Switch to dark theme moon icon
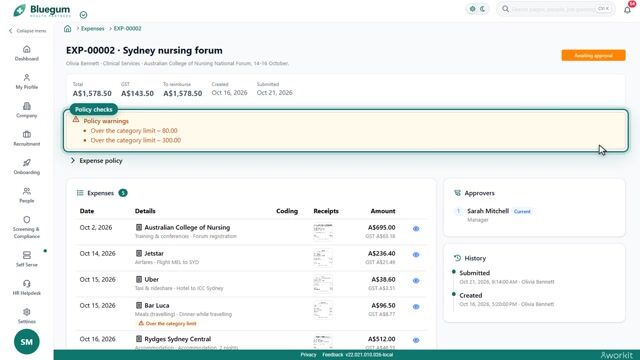 click(x=483, y=9)
